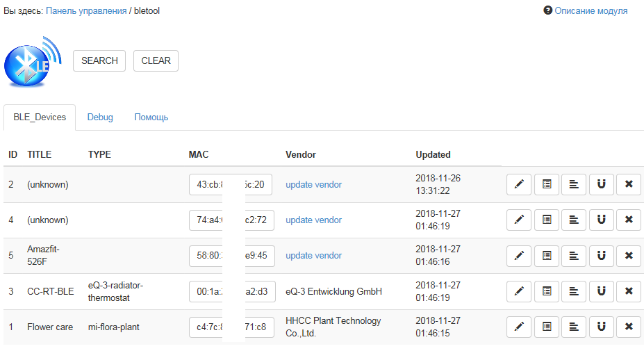Remove device ID 4 with the X icon
Image resolution: width=644 pixels, height=351 pixels.
629,220
